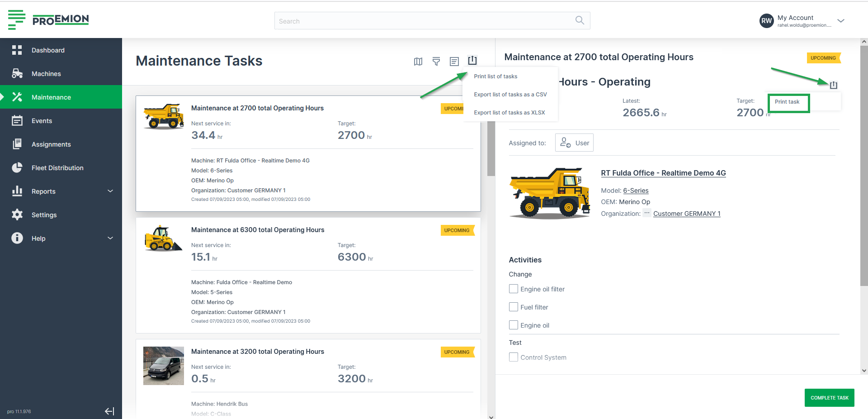Image resolution: width=868 pixels, height=419 pixels.
Task: Open the My Account dropdown
Action: click(841, 21)
